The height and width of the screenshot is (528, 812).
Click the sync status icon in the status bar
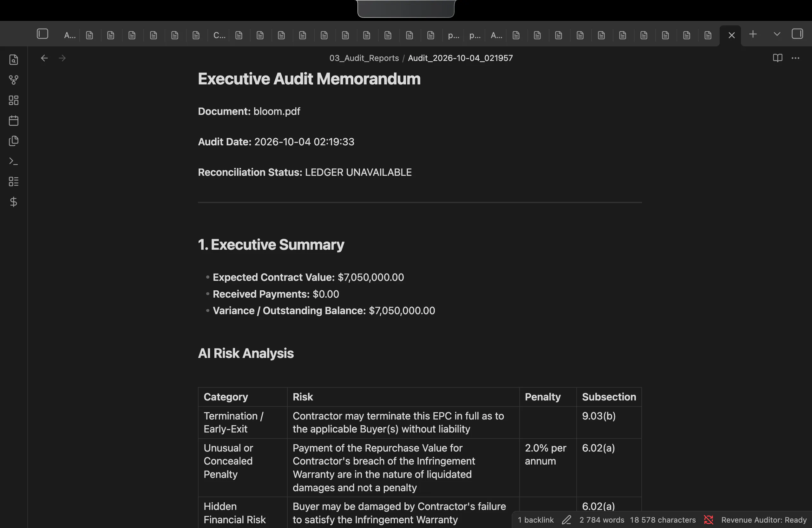coord(709,520)
